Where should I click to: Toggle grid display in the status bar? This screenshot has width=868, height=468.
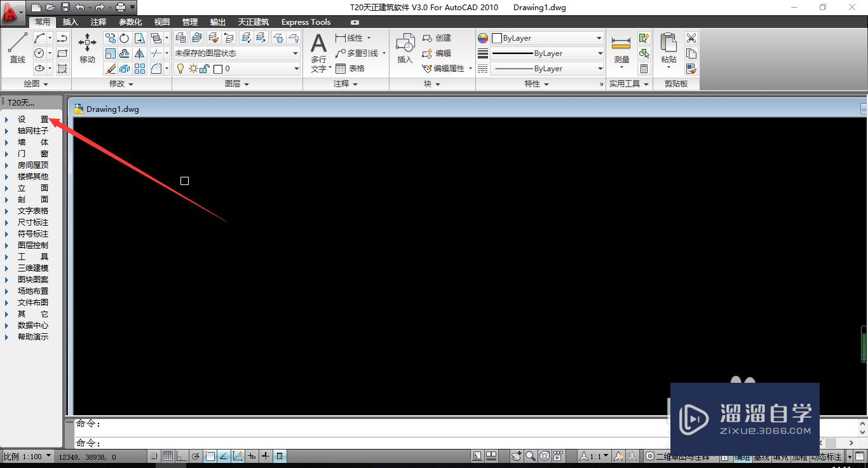168,456
